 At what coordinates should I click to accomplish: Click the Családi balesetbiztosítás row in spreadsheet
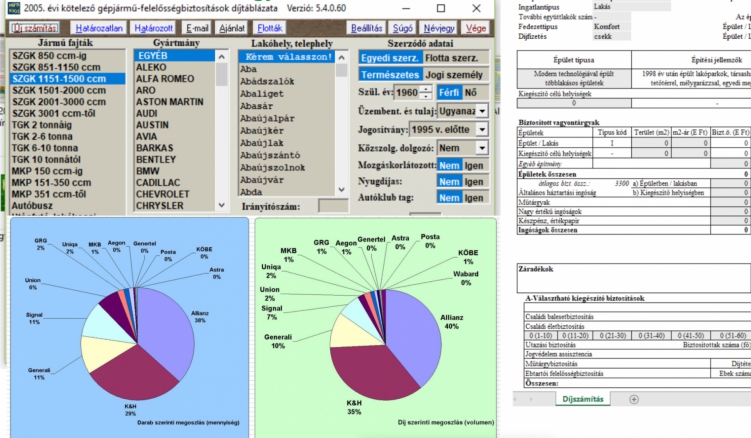click(x=637, y=317)
